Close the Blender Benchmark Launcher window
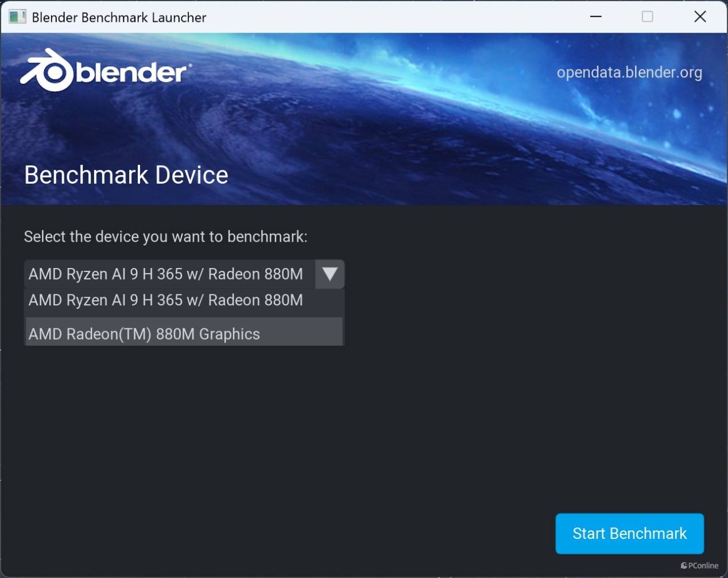The width and height of the screenshot is (728, 578). point(700,17)
